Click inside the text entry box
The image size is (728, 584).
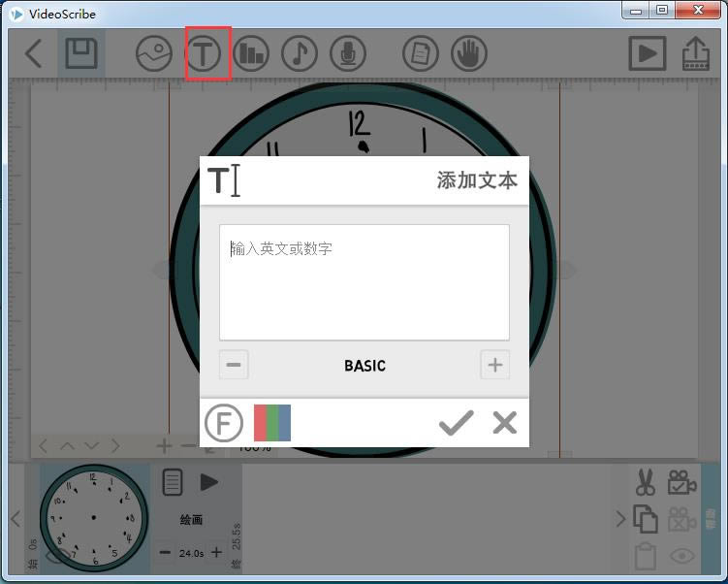(364, 282)
